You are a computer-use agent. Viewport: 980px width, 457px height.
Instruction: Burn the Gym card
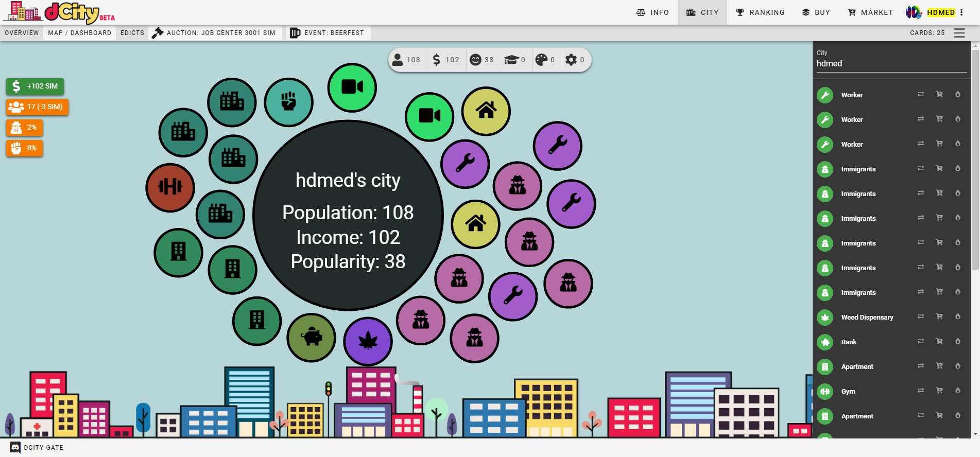click(x=958, y=391)
